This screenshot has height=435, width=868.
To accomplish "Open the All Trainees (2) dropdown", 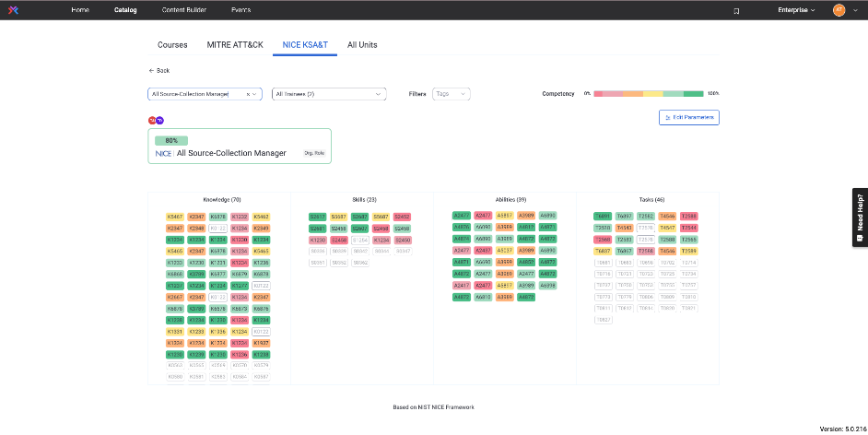I will coord(329,94).
